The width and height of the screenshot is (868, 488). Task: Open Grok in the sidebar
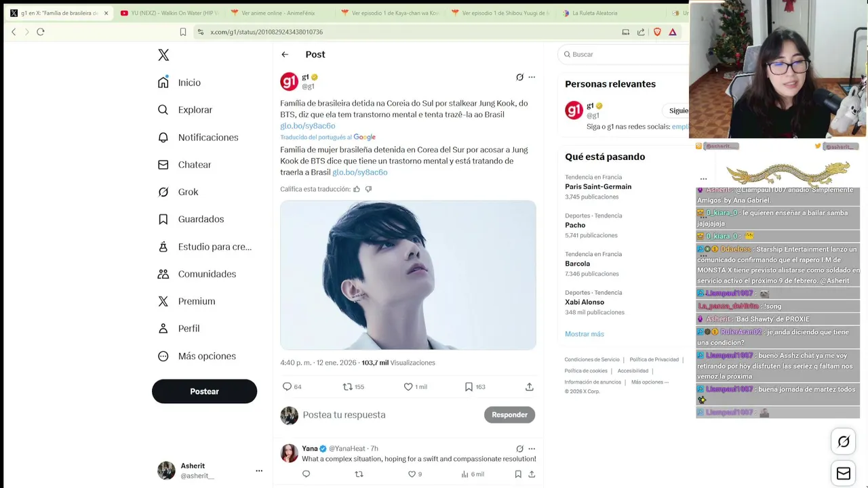tap(178, 192)
